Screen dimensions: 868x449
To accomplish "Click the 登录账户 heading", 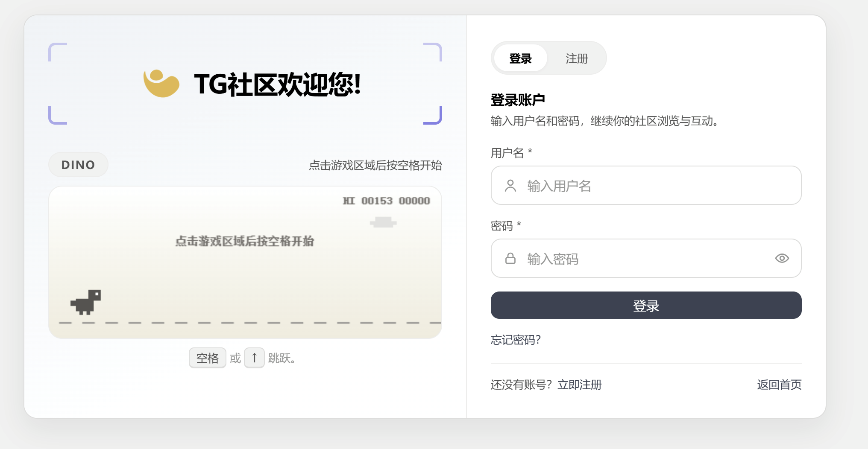I will click(x=518, y=100).
